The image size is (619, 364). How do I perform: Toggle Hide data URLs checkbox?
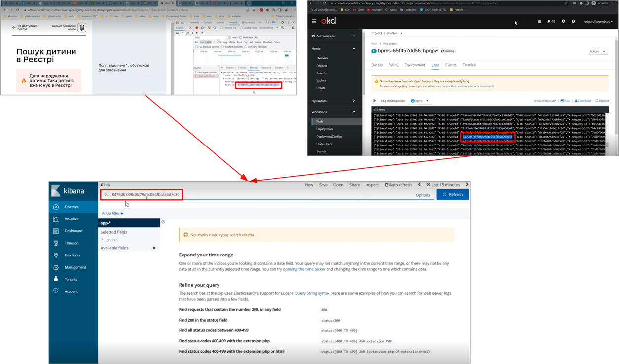coord(241,37)
